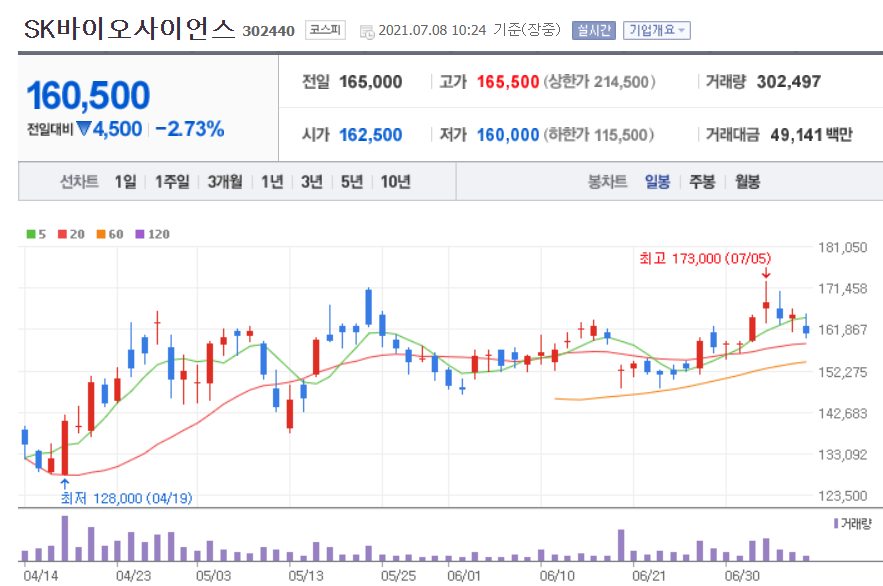Click the red 20-day moving average swatch
This screenshot has width=883, height=586.
coord(63,234)
